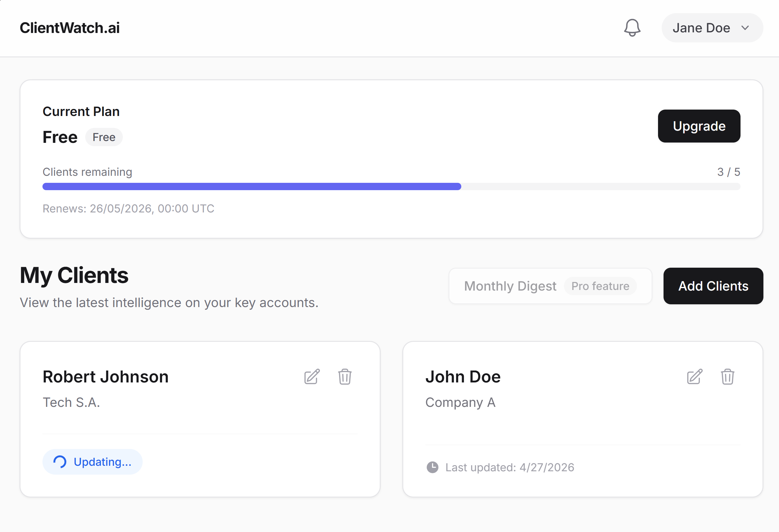Edit John Doe client

pyautogui.click(x=694, y=377)
